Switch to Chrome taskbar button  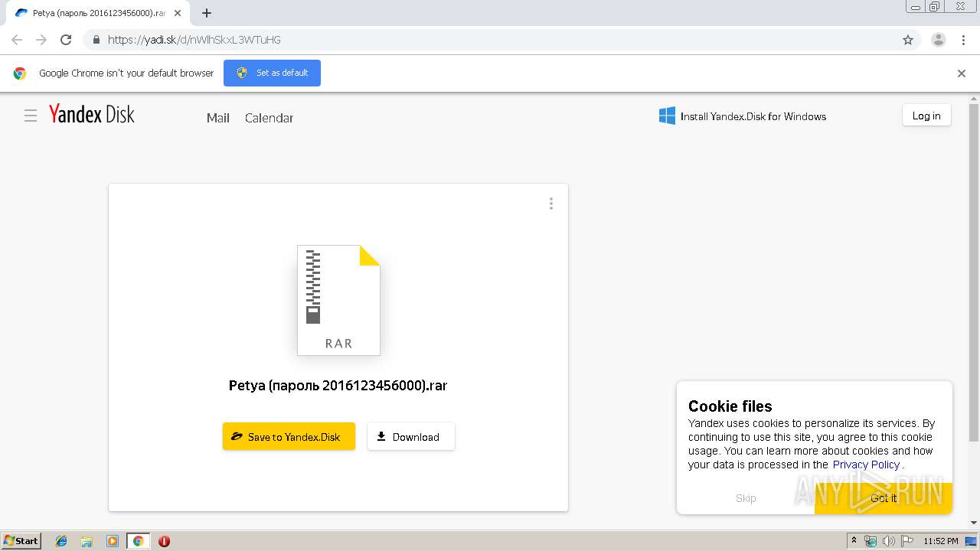[139, 541]
